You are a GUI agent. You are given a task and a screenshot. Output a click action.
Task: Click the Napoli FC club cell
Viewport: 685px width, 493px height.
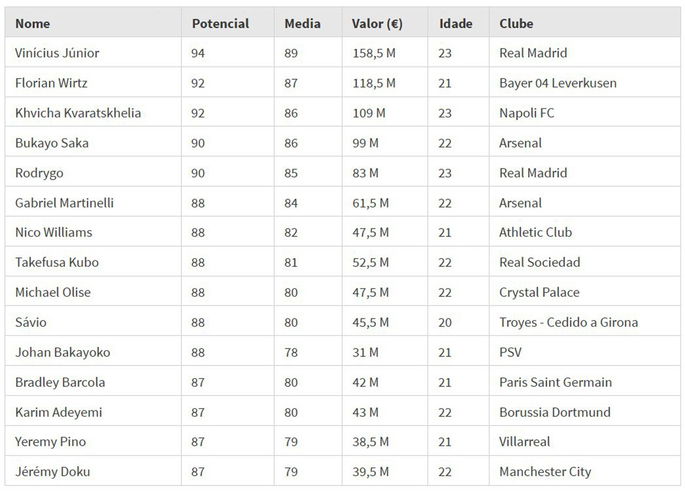click(526, 113)
